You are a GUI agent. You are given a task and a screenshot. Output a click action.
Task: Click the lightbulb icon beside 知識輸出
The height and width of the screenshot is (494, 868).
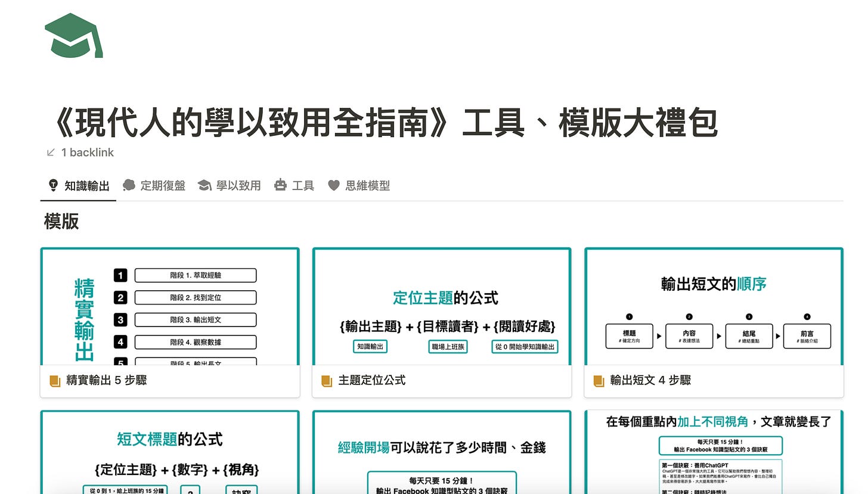pos(53,185)
